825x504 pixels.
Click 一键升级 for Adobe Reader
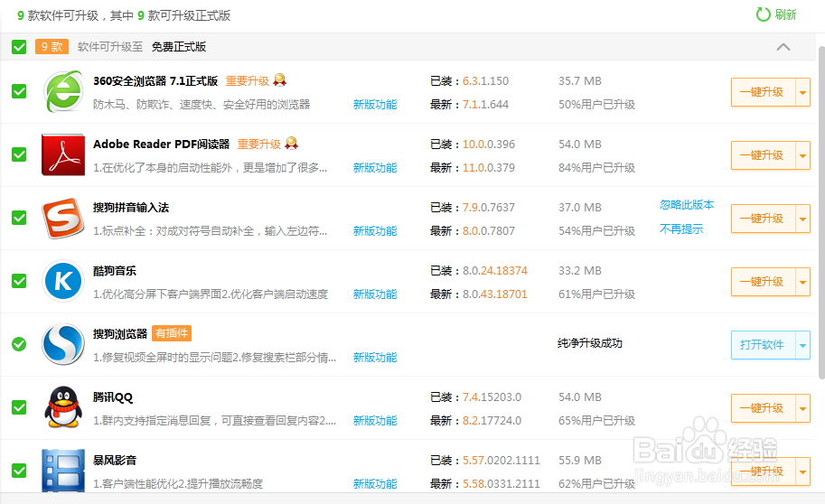click(x=763, y=155)
